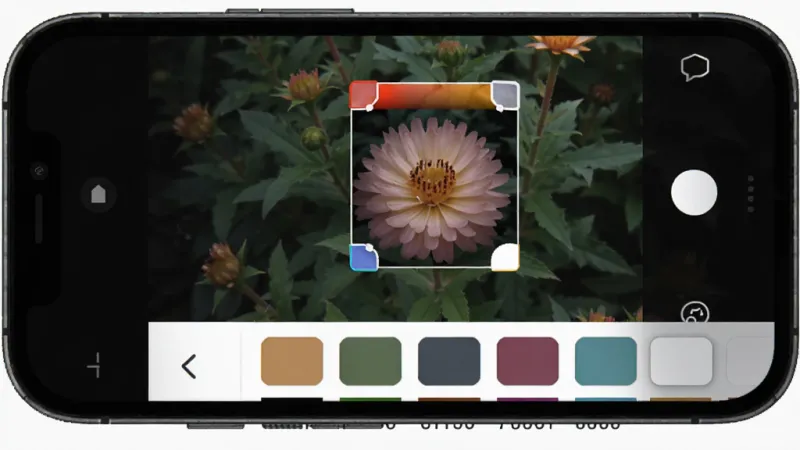This screenshot has width=800, height=450.
Task: Tap the speech bubble icon
Action: (x=694, y=67)
